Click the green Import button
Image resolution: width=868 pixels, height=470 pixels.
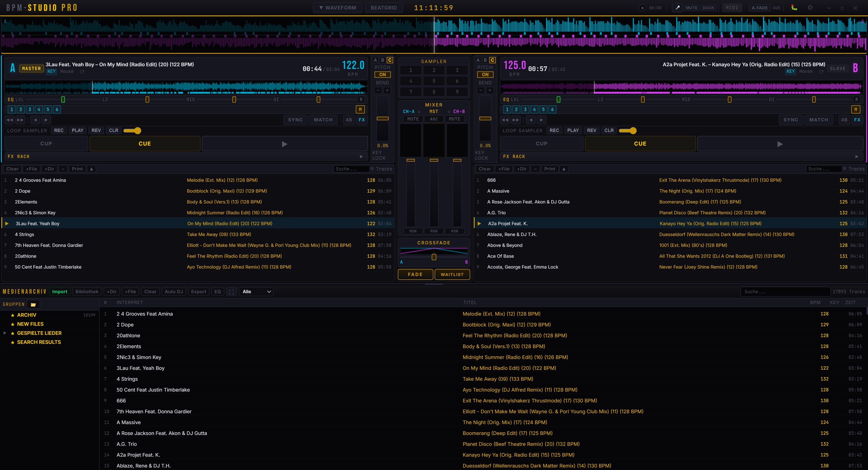pyautogui.click(x=60, y=292)
